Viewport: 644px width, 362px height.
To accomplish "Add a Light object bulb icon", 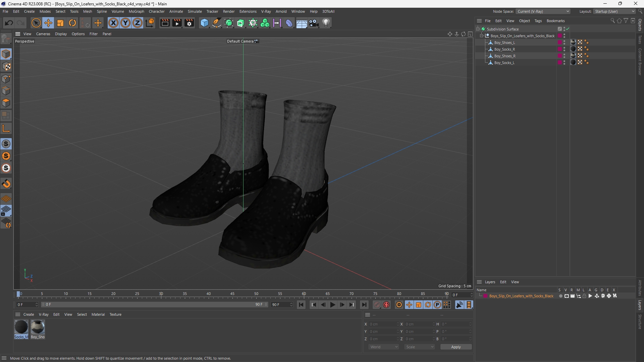I will point(326,23).
